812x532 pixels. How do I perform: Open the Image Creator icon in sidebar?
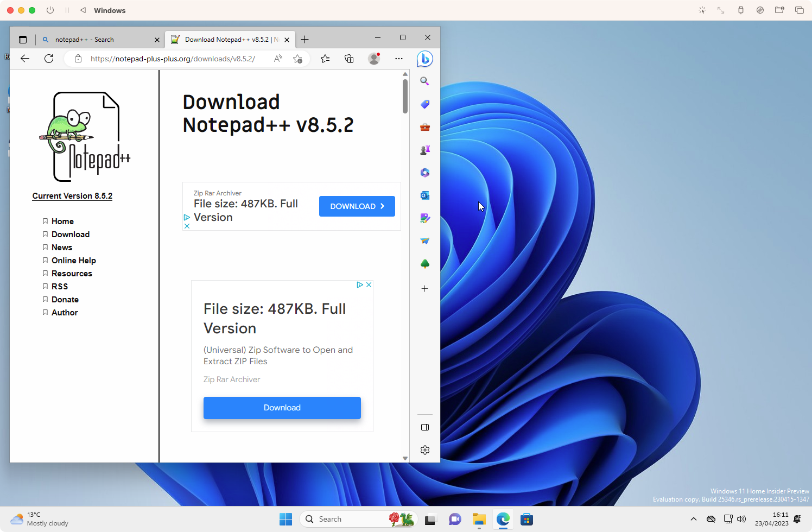pos(425,218)
